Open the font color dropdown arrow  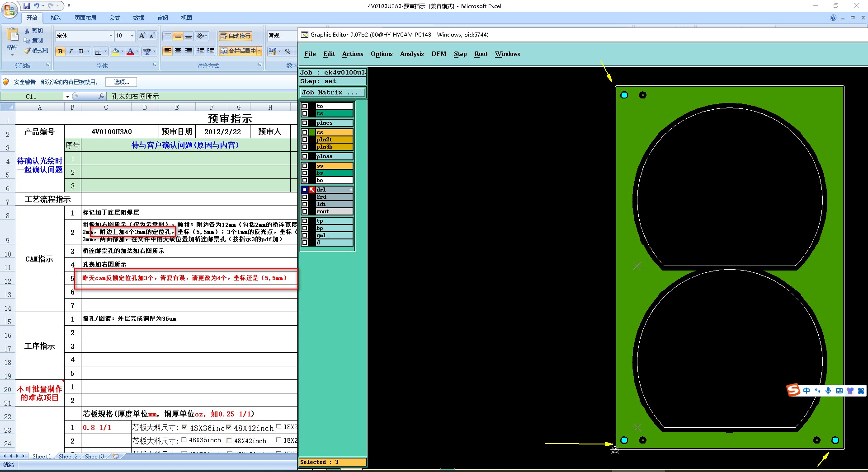[137, 51]
